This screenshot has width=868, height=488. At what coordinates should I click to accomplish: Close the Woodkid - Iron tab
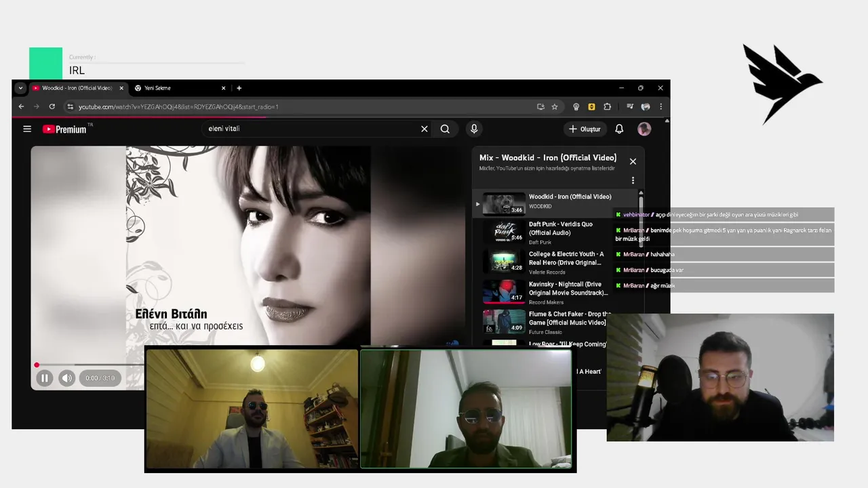point(121,88)
